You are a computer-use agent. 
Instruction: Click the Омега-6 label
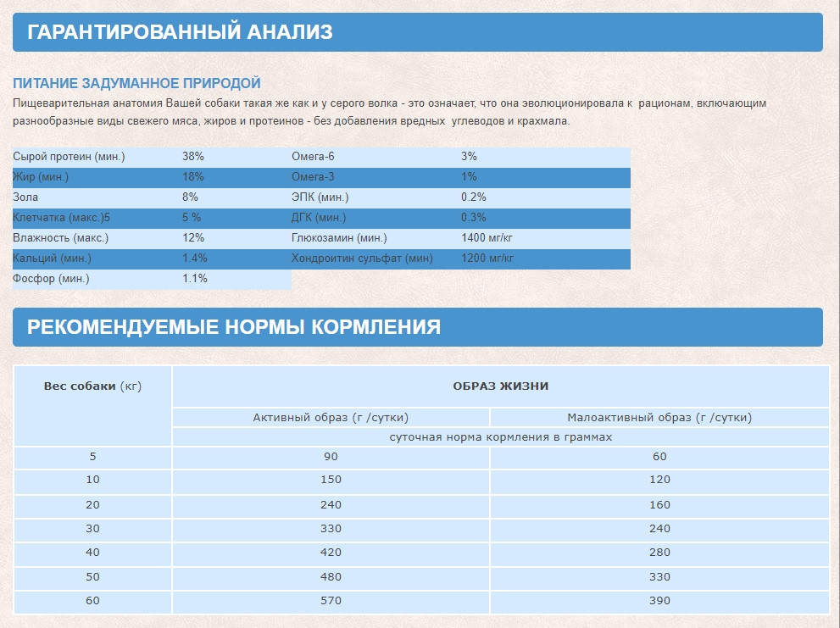click(x=313, y=157)
